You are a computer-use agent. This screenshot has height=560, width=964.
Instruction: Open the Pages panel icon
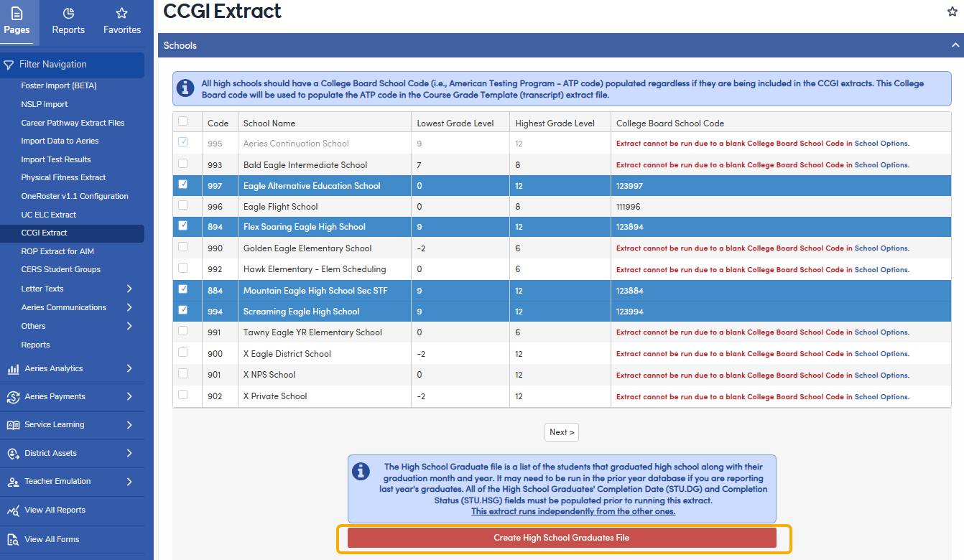coord(17,13)
